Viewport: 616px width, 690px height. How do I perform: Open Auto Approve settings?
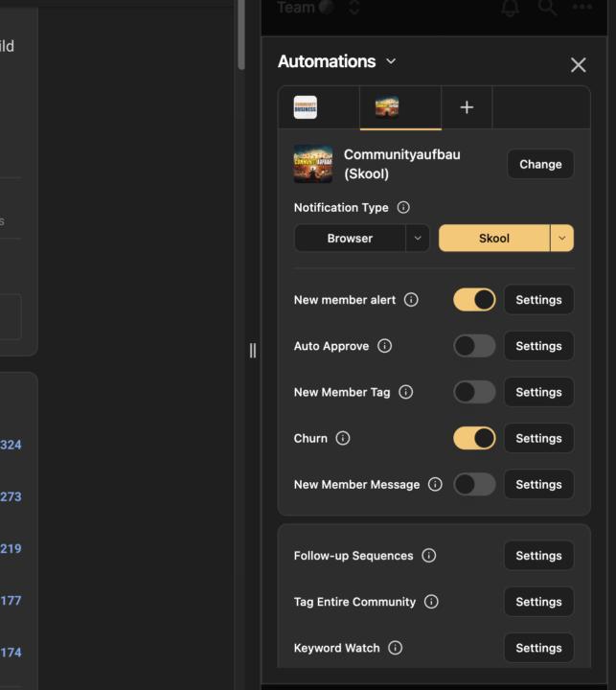click(x=538, y=346)
